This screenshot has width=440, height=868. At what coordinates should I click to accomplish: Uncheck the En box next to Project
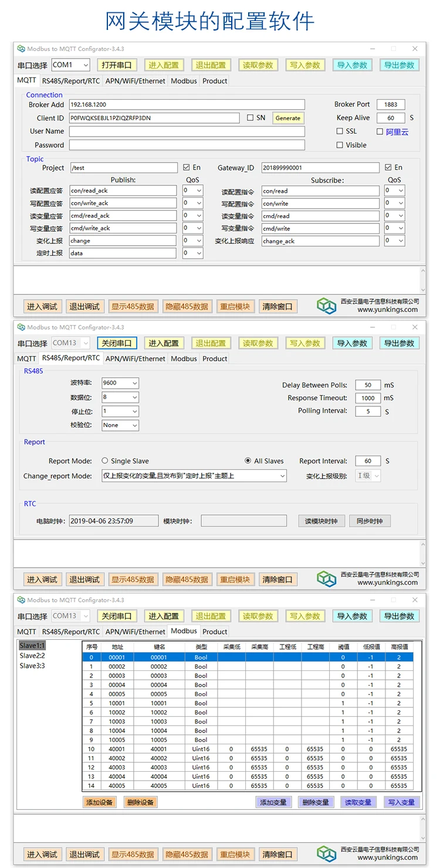[x=187, y=167]
